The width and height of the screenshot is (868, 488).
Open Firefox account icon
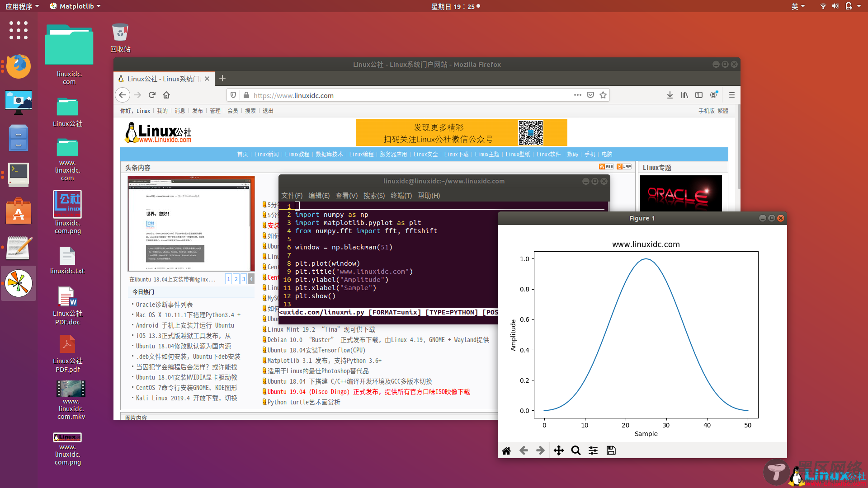pyautogui.click(x=714, y=95)
